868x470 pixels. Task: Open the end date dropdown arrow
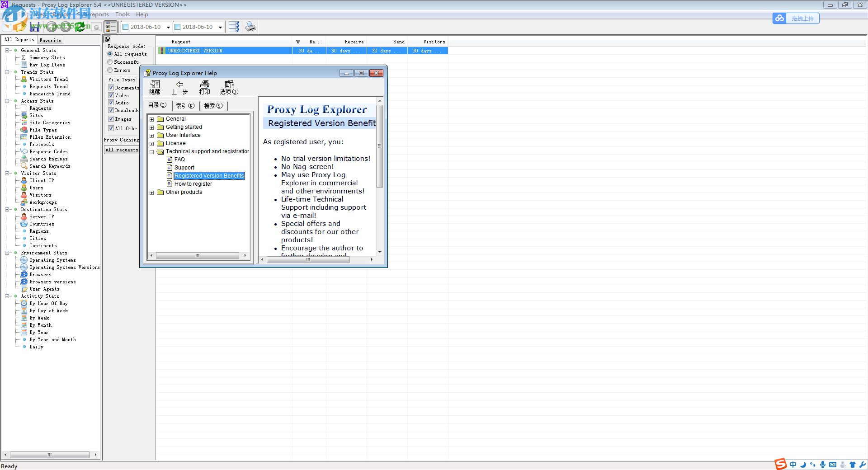pos(220,27)
